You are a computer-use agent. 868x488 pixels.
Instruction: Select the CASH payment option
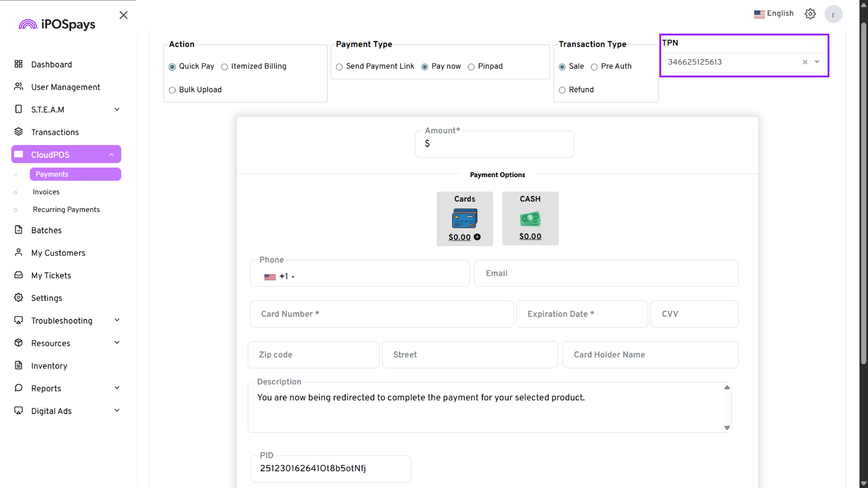[x=530, y=218]
